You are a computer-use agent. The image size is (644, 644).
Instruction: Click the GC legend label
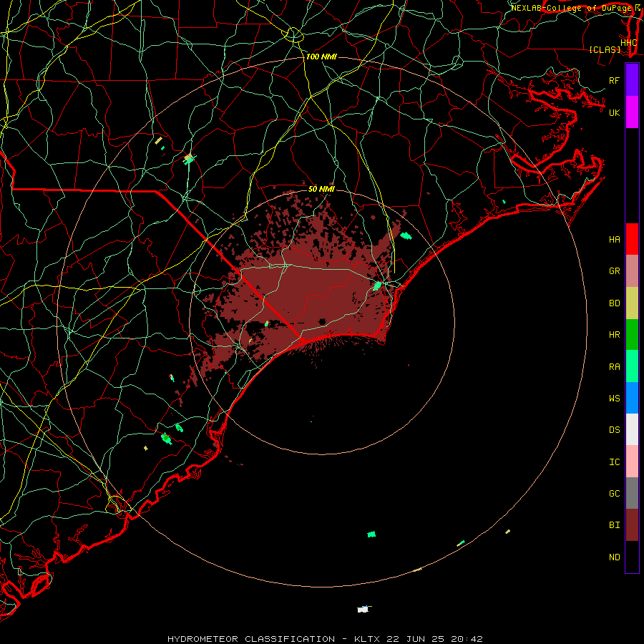coord(614,494)
